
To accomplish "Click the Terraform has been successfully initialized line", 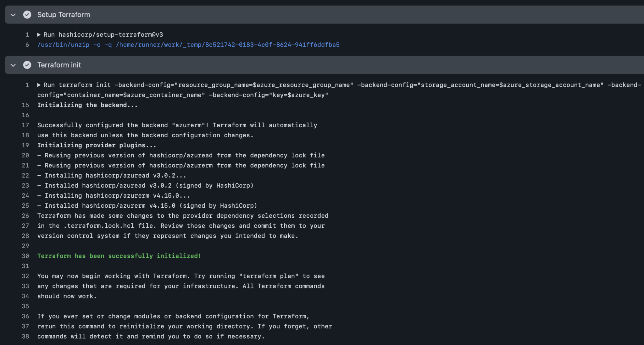I will coord(119,256).
